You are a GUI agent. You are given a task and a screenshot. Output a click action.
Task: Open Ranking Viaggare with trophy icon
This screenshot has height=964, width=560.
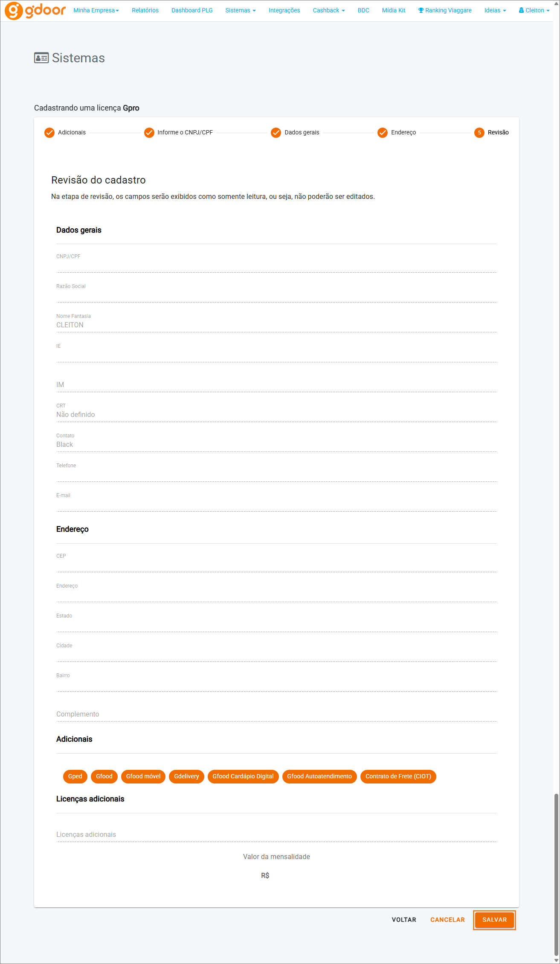[x=445, y=10]
